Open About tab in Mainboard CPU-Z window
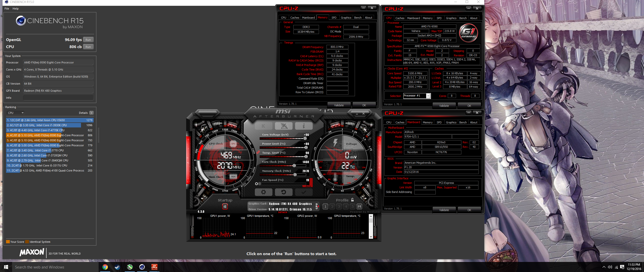The height and width of the screenshot is (272, 644). click(473, 122)
